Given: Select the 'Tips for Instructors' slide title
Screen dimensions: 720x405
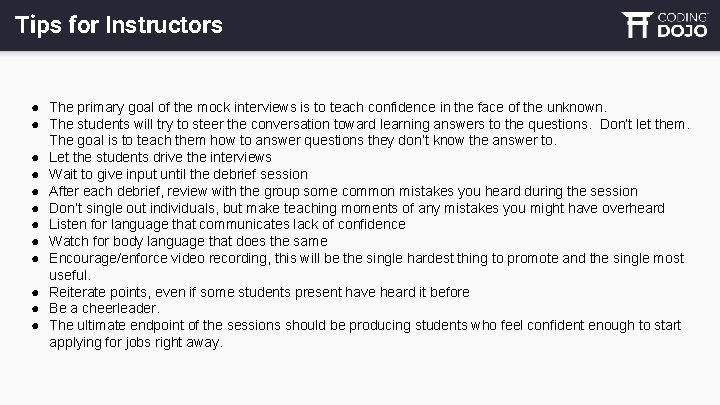Looking at the screenshot, I should click(x=119, y=25).
